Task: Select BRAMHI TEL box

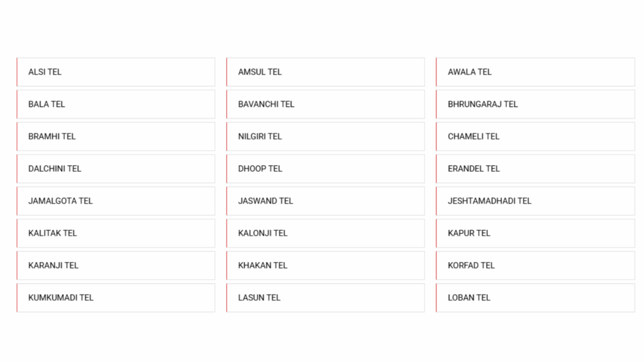Action: (116, 136)
